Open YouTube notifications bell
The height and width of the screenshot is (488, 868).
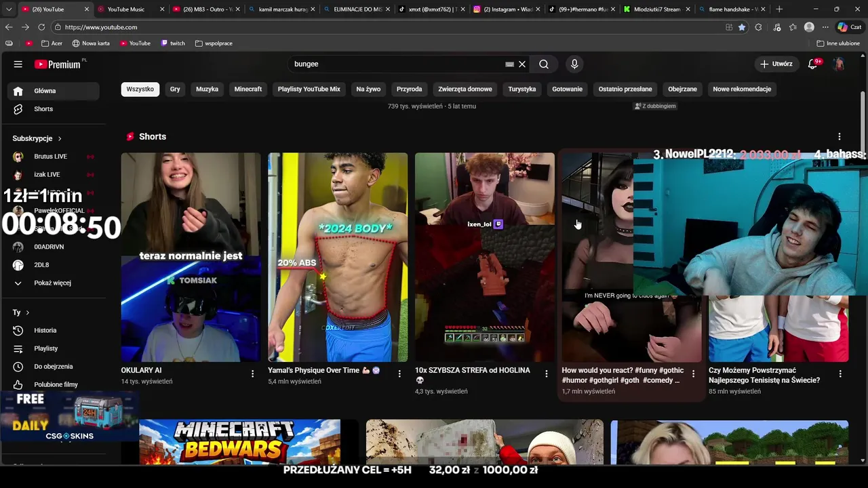[x=813, y=64]
